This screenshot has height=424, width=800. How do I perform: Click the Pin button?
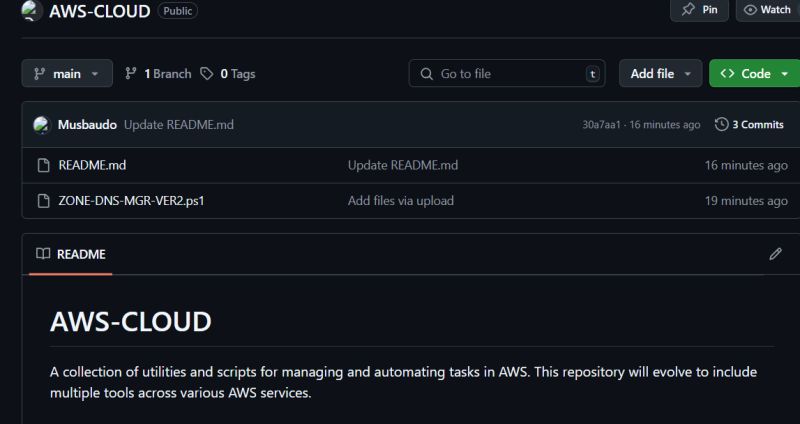[699, 10]
